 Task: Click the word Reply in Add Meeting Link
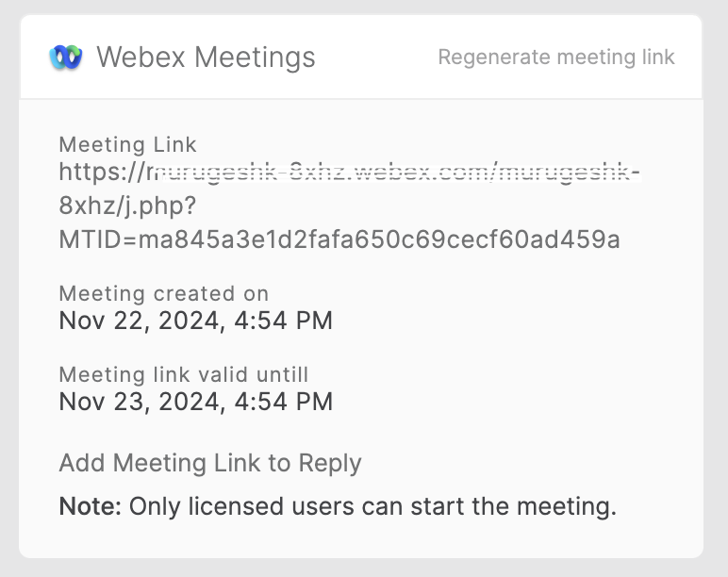pos(330,464)
